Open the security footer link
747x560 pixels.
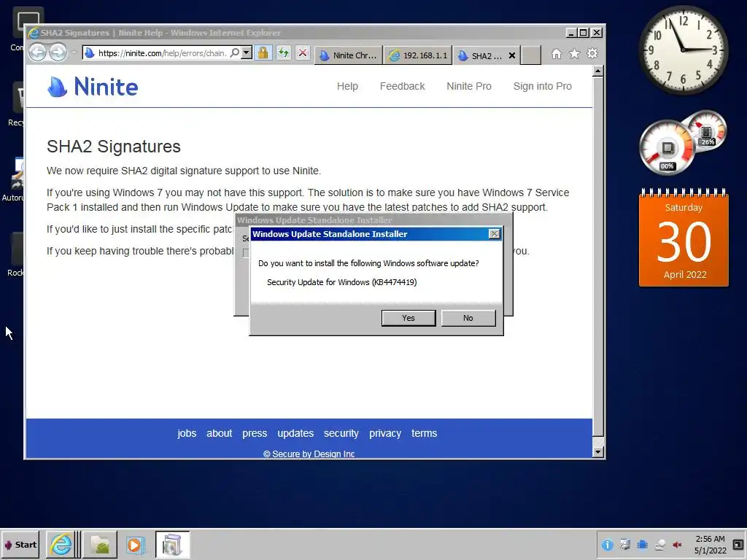click(341, 433)
